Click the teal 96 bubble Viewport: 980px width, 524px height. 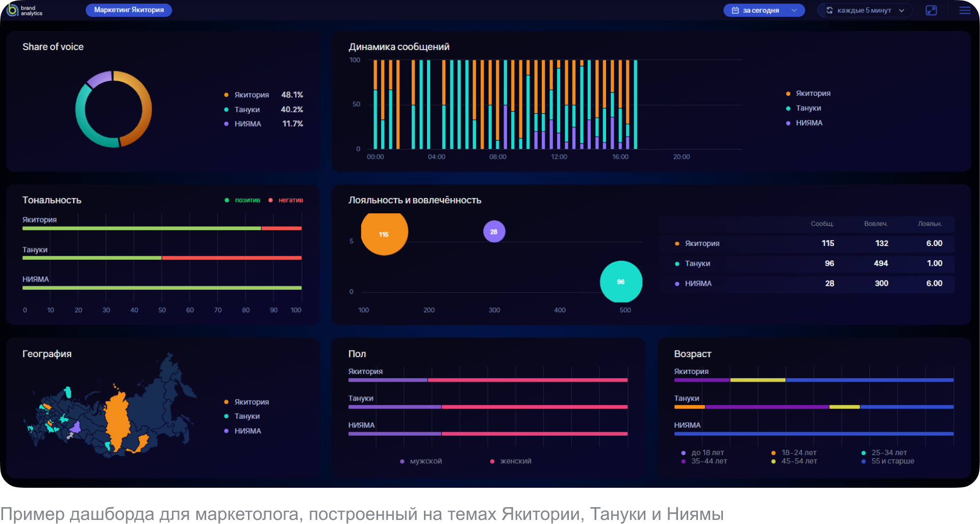[621, 282]
